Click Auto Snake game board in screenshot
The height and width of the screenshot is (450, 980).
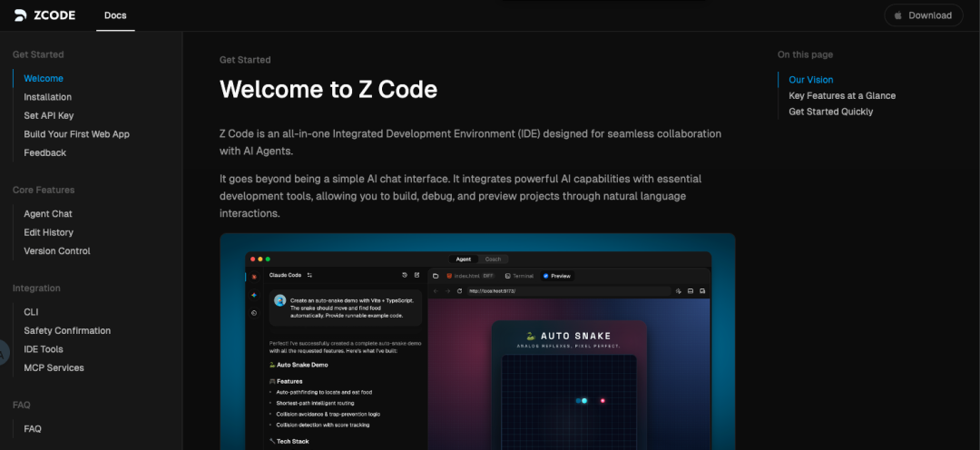pyautogui.click(x=569, y=402)
